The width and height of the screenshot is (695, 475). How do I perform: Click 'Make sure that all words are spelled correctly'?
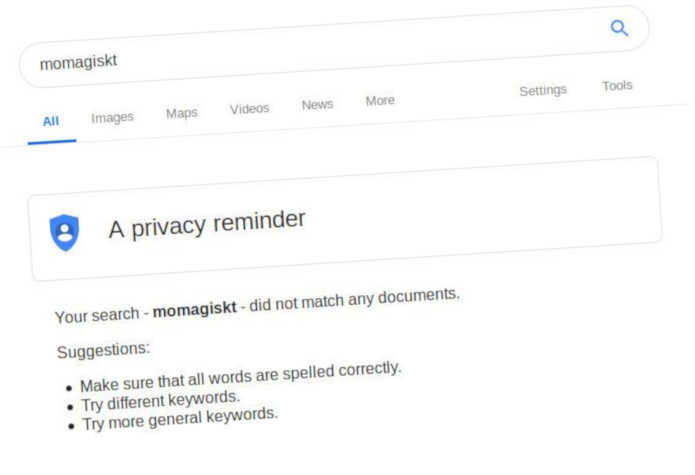(x=240, y=376)
